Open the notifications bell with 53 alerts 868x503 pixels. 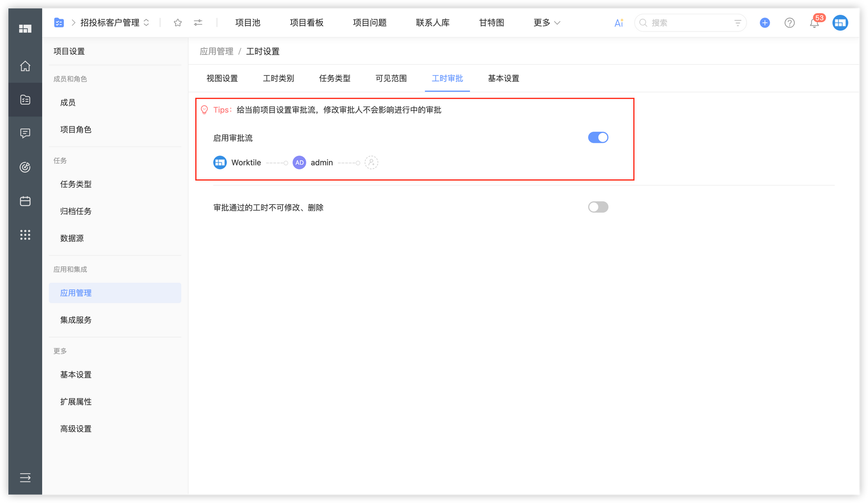coord(815,23)
